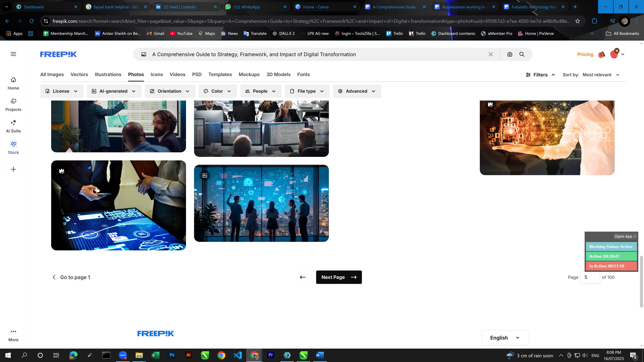Screen dimensions: 644x362
Task: Expand the Advanced filter dropdown
Action: click(x=357, y=91)
